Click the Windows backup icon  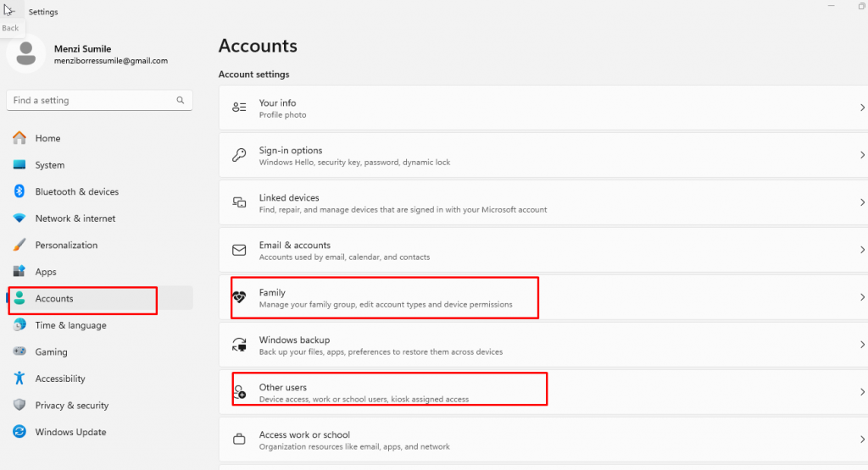click(x=239, y=345)
